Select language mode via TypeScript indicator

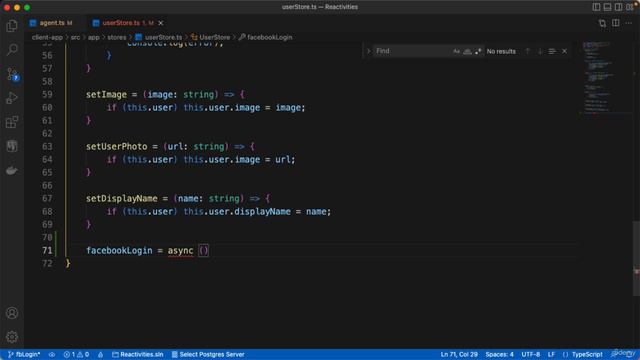click(x=587, y=354)
